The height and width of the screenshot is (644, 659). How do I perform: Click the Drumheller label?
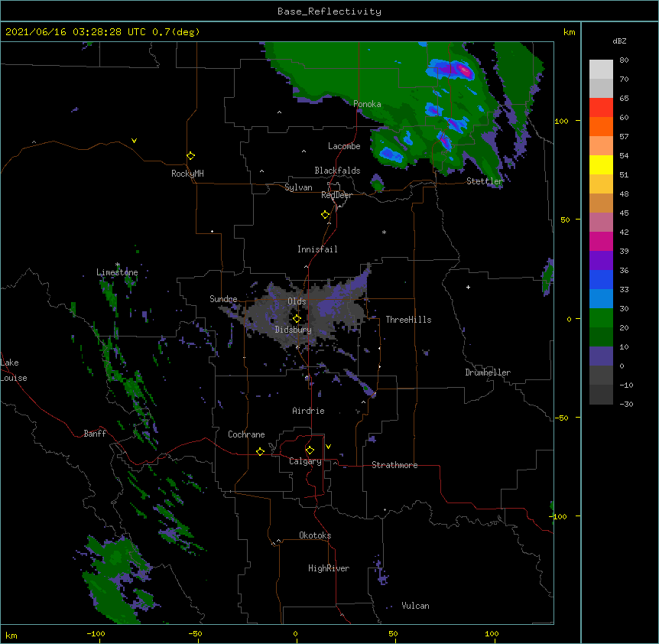(x=488, y=372)
